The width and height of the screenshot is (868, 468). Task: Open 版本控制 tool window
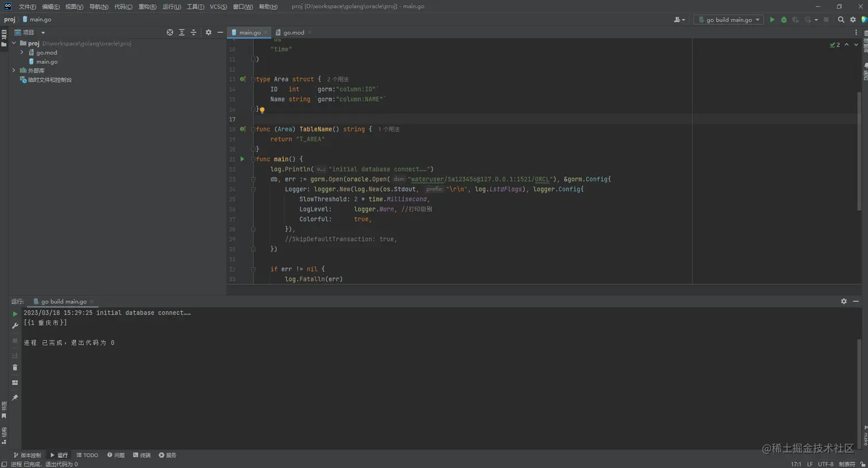coord(27,455)
